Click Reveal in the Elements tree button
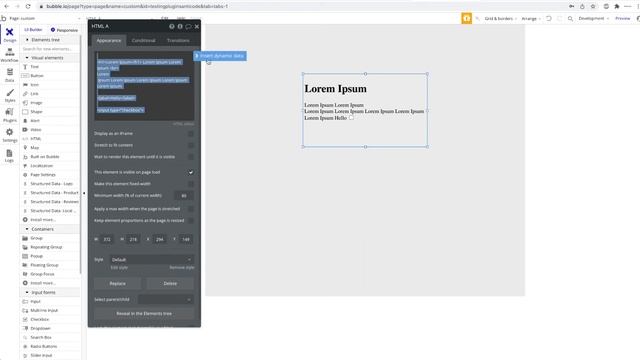Viewport: 640px width, 360px height. [144, 313]
